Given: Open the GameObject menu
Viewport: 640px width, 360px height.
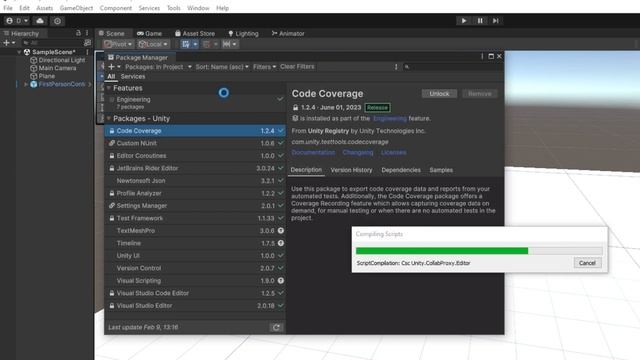Looking at the screenshot, I should (x=76, y=8).
